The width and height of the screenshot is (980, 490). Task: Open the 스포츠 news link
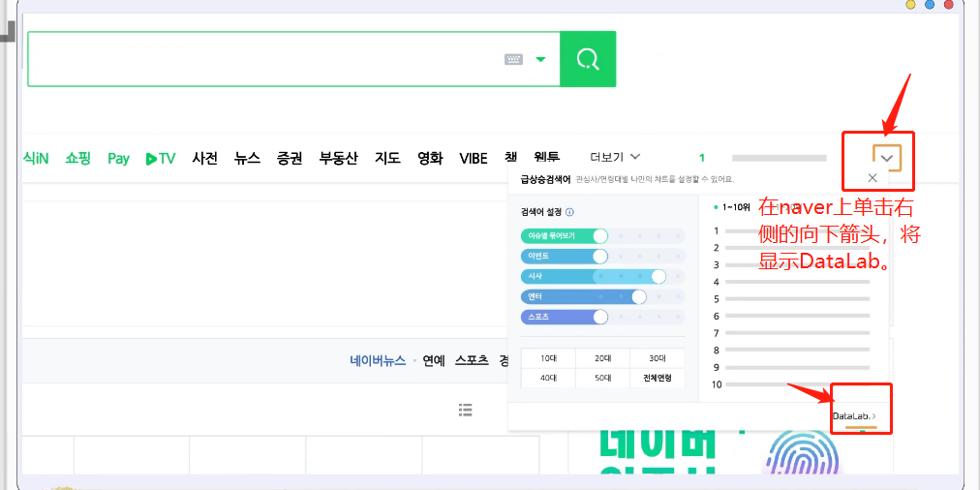pos(472,360)
